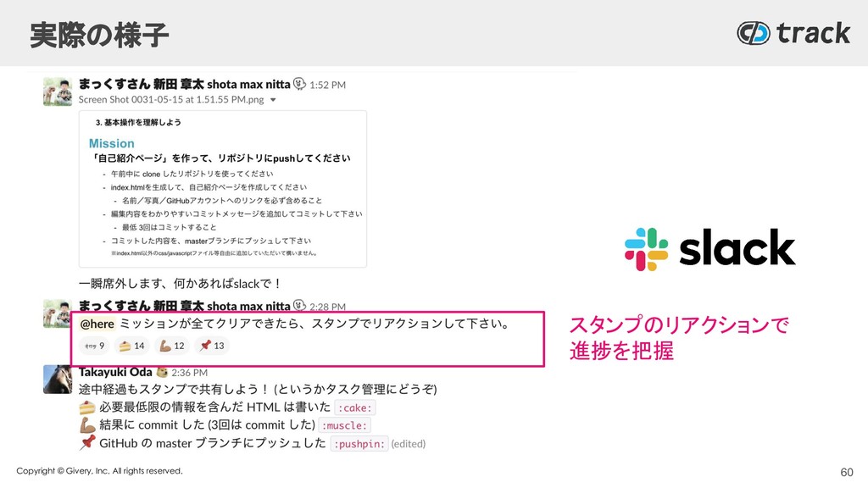
Task: Click the page number 60
Action: (847, 473)
